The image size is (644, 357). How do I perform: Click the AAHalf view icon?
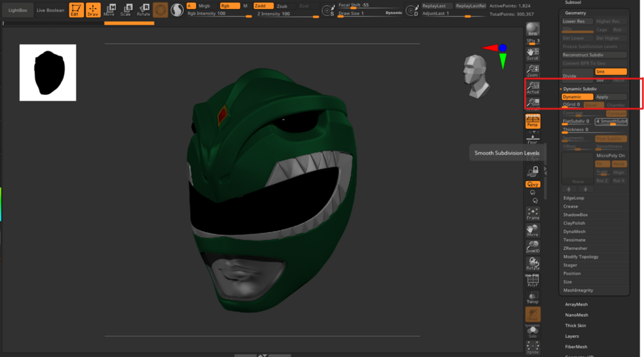(533, 104)
